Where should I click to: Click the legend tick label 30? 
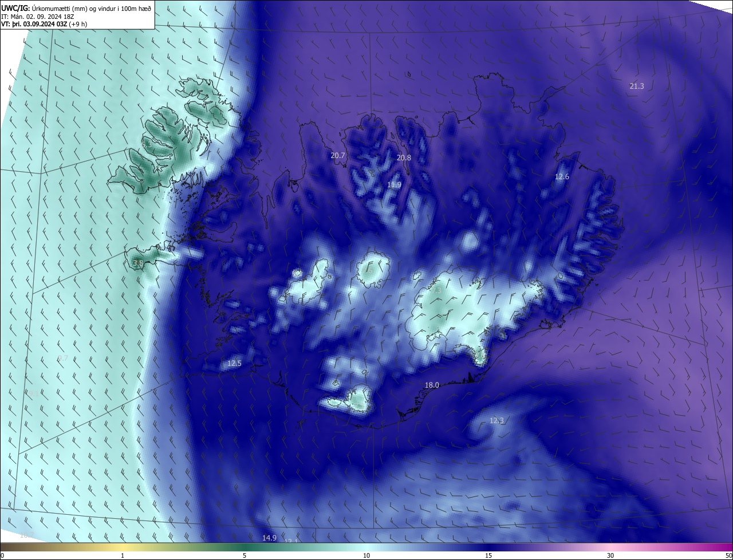click(610, 555)
